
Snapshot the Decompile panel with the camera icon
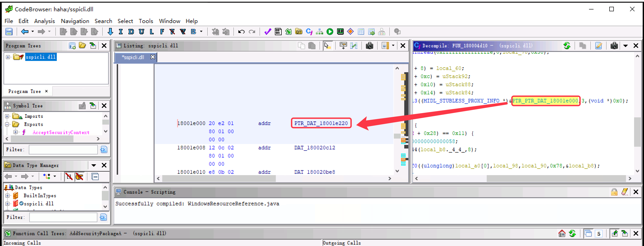point(614,46)
